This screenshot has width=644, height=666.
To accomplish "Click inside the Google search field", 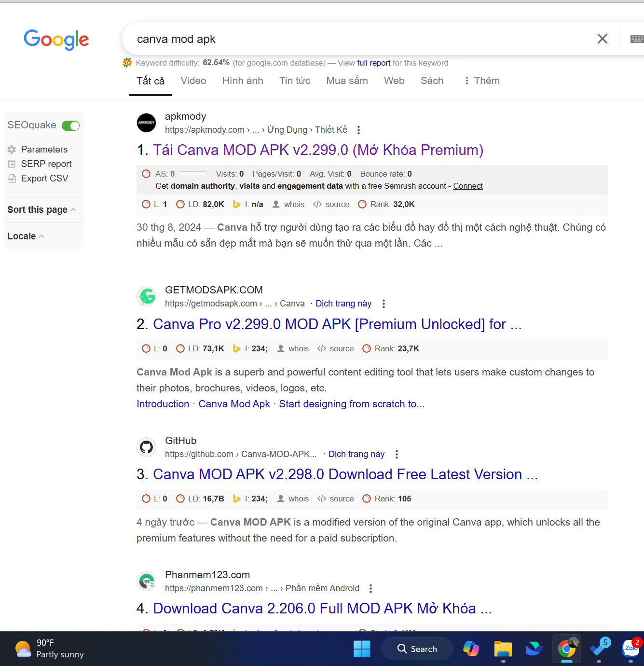I will [x=338, y=39].
